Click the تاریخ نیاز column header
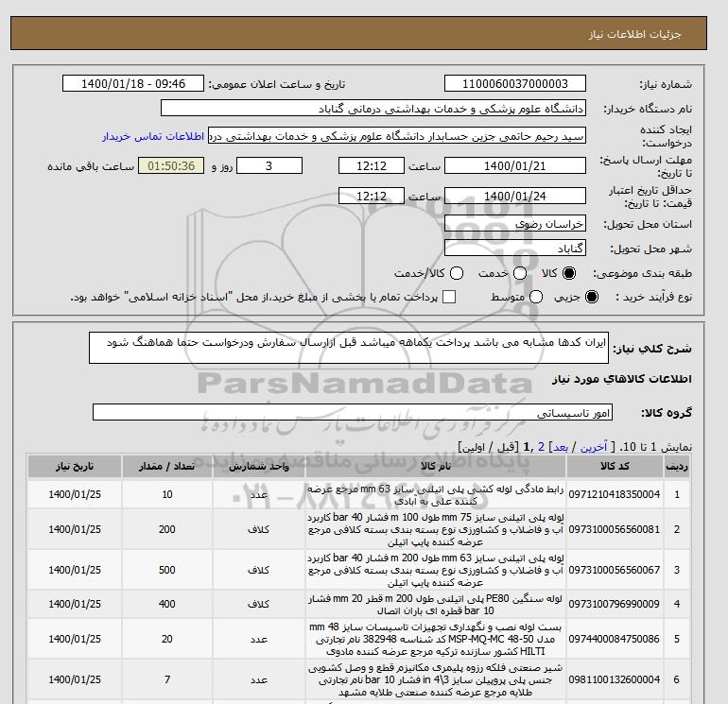This screenshot has width=728, height=704. [x=75, y=467]
